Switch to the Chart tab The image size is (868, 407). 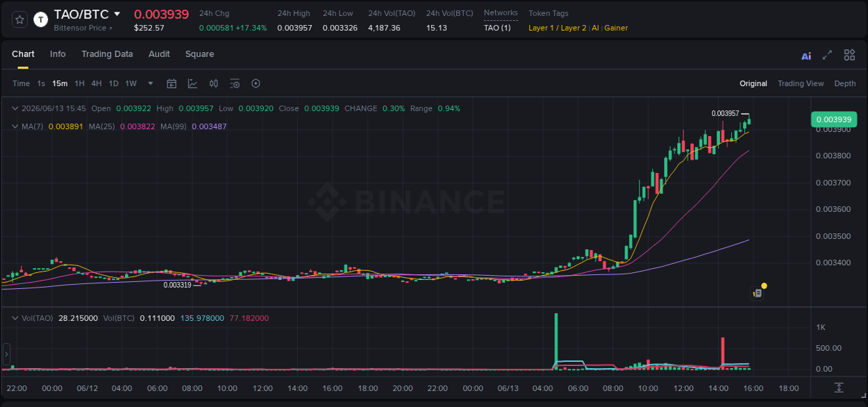coord(23,54)
